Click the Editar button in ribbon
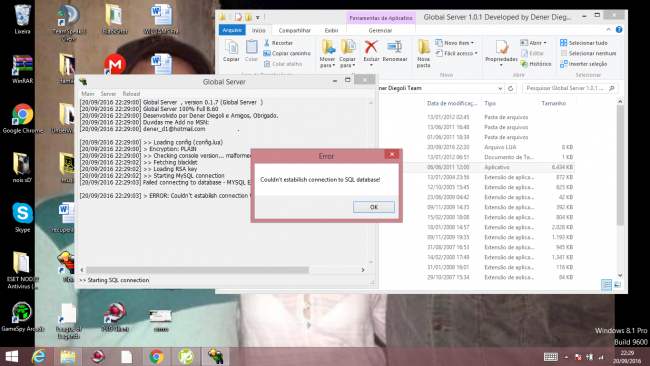The height and width of the screenshot is (366, 650). click(x=532, y=53)
